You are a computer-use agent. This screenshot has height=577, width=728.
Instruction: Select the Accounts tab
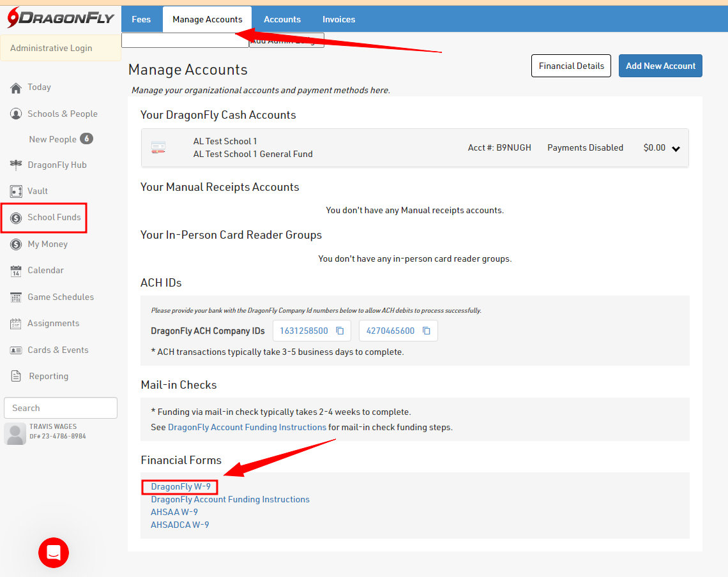[282, 19]
